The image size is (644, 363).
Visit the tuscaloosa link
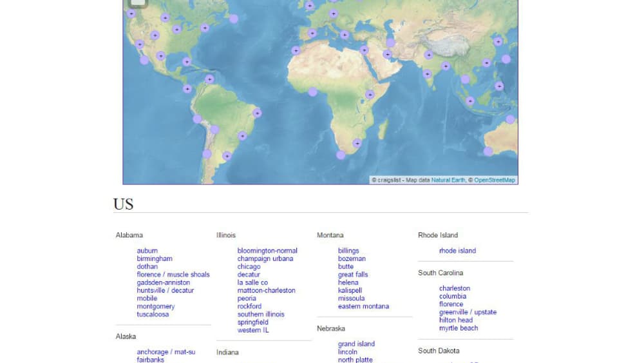tap(153, 314)
